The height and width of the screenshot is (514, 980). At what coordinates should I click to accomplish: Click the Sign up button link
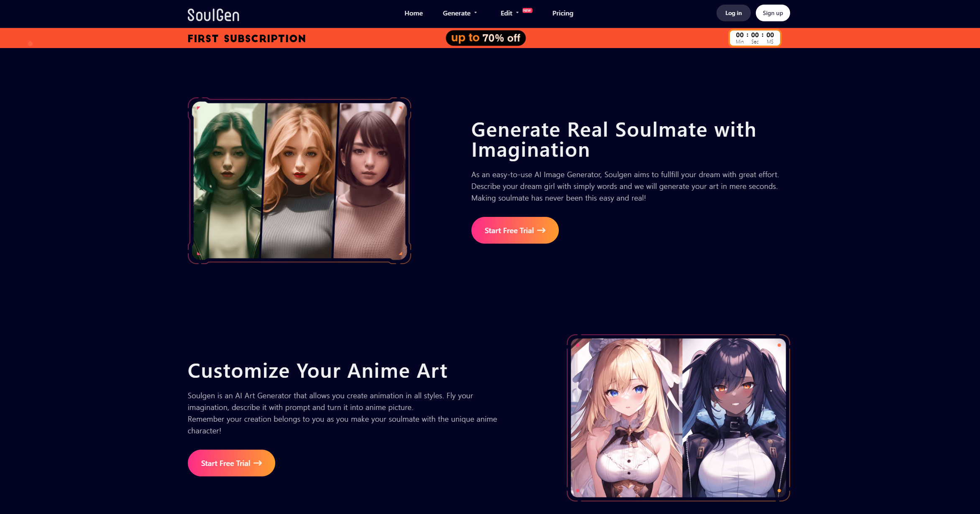click(x=772, y=13)
